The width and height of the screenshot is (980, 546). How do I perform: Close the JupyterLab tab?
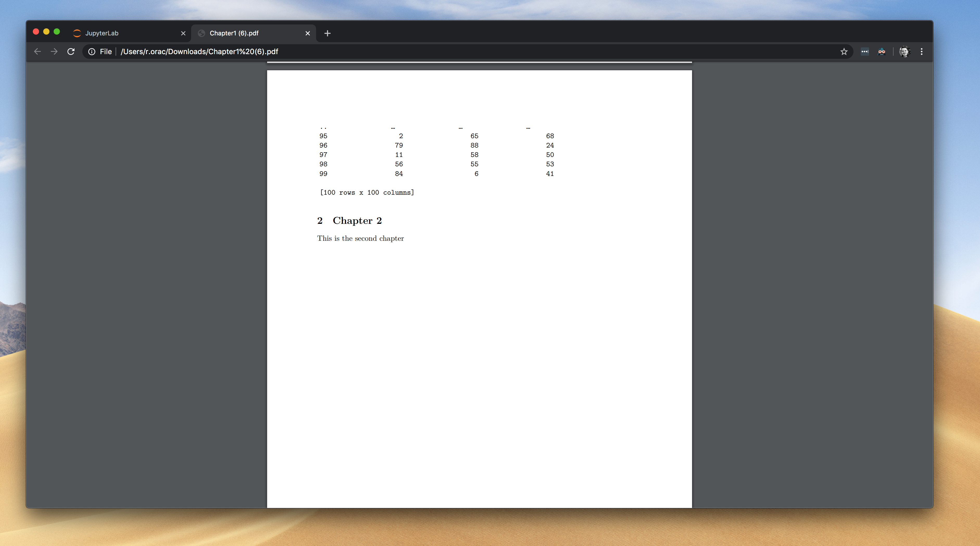[183, 34]
